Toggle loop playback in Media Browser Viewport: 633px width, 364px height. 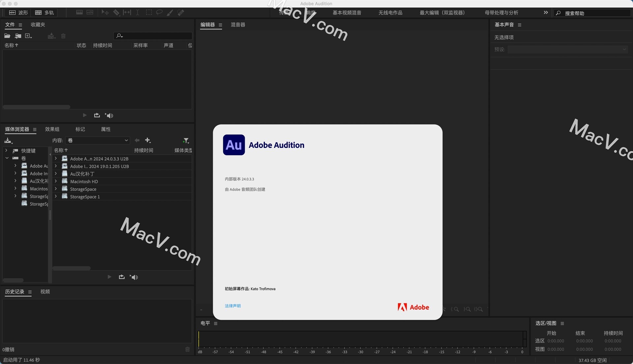tap(122, 277)
